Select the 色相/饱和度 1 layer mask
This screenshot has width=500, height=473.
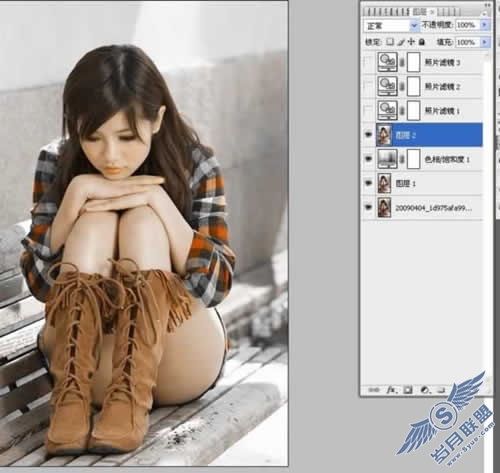[414, 159]
